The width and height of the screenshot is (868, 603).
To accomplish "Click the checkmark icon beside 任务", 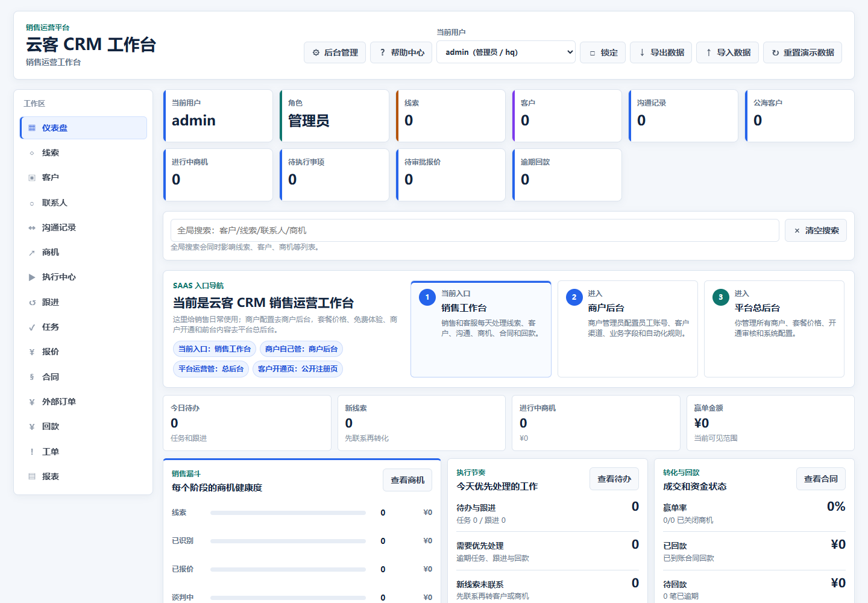I will [32, 327].
